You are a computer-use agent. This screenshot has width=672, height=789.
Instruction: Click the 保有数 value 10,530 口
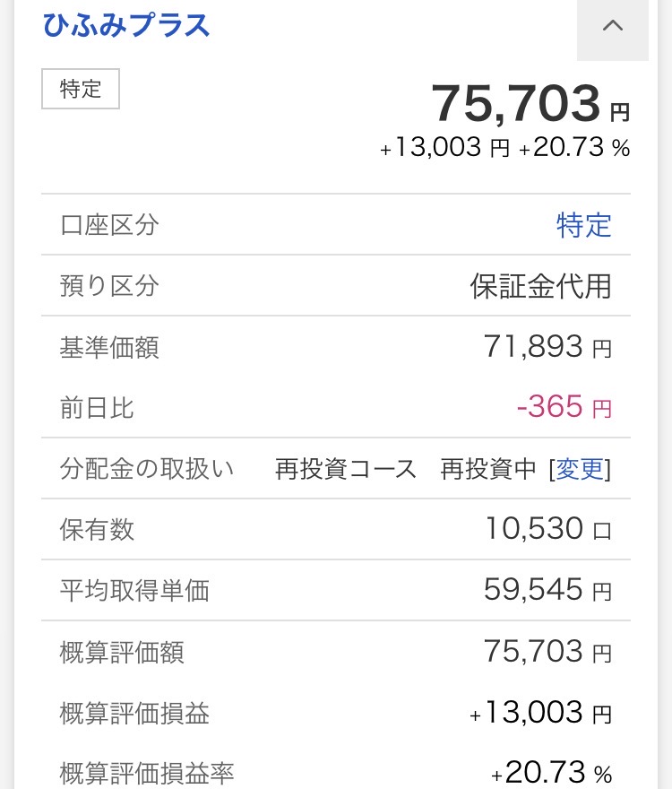coord(547,529)
